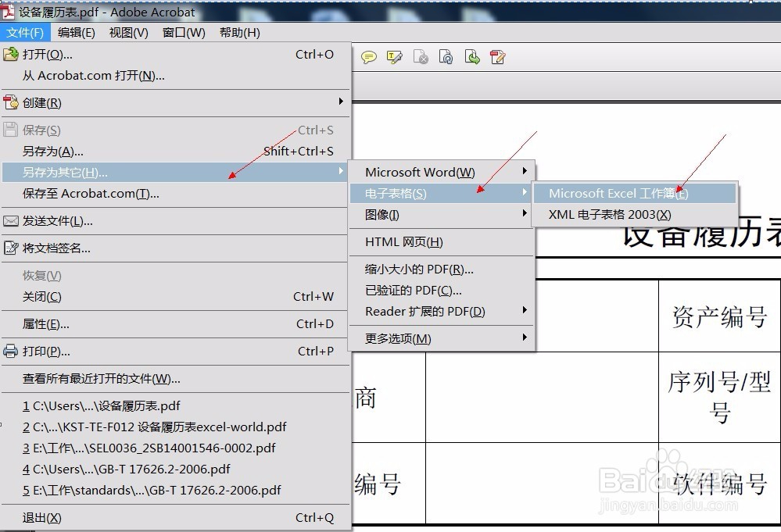Expand the 电子表格(S) submenu arrow
This screenshot has width=781, height=532.
click(x=525, y=192)
